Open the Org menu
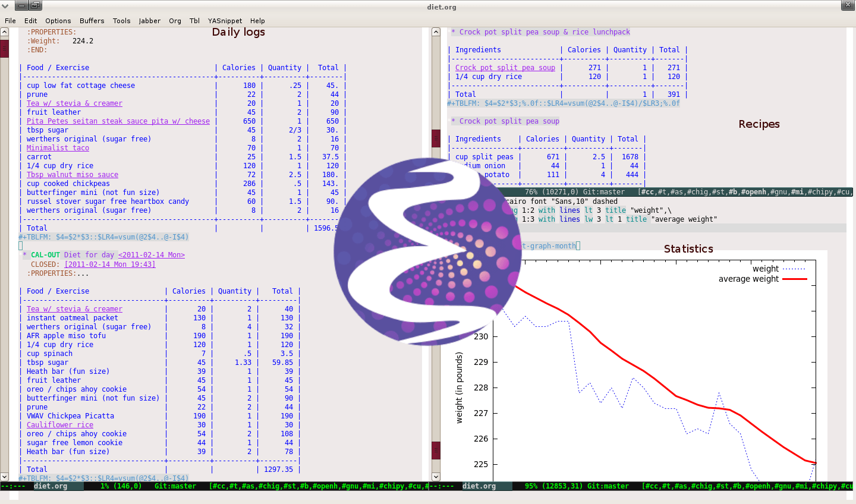The width and height of the screenshot is (856, 504). 175,21
